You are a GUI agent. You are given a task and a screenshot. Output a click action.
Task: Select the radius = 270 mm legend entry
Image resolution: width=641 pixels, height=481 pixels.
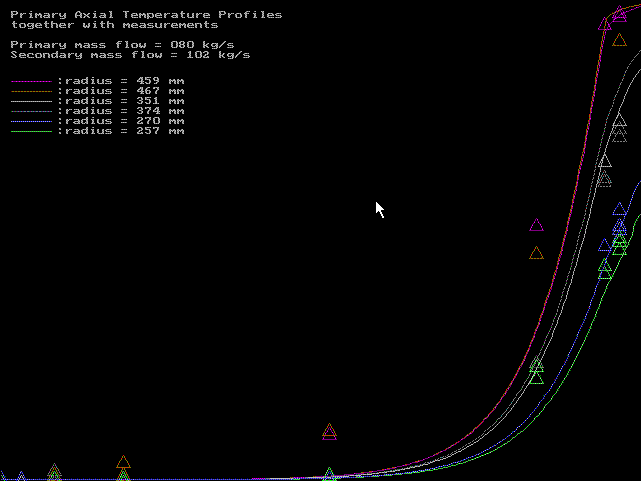(x=120, y=121)
